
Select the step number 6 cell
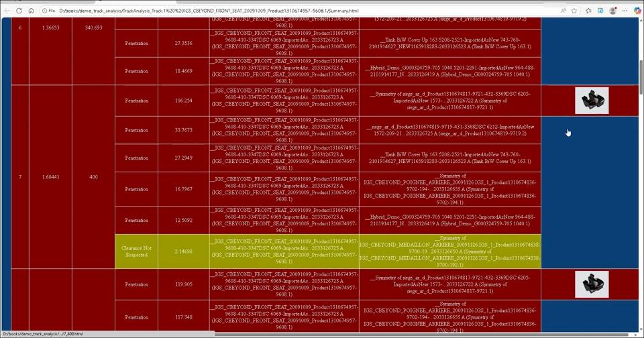pos(20,27)
